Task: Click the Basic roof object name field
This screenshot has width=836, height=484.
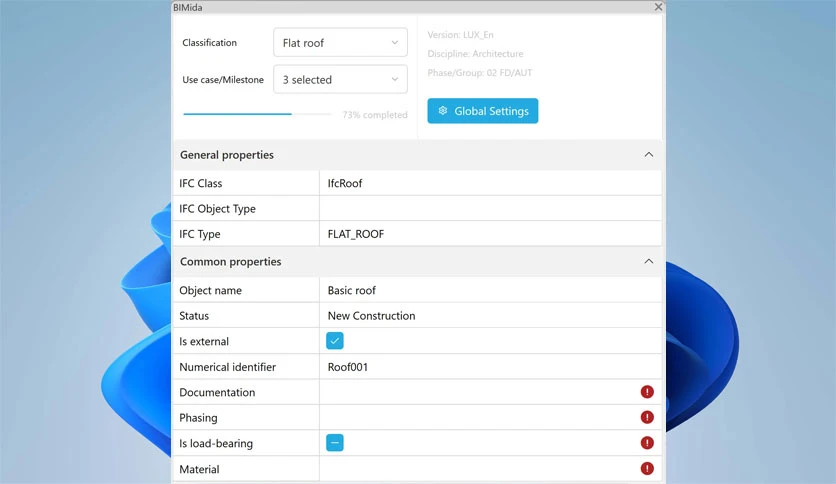Action: (x=491, y=290)
